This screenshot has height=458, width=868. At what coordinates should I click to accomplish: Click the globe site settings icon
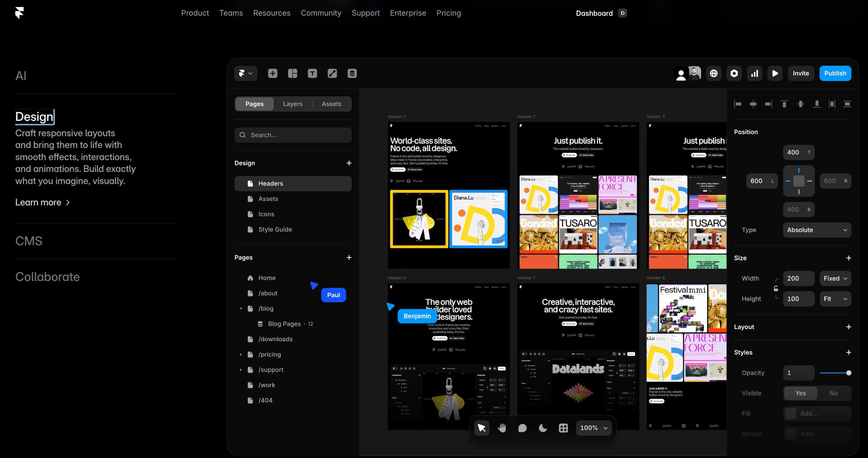coord(714,73)
